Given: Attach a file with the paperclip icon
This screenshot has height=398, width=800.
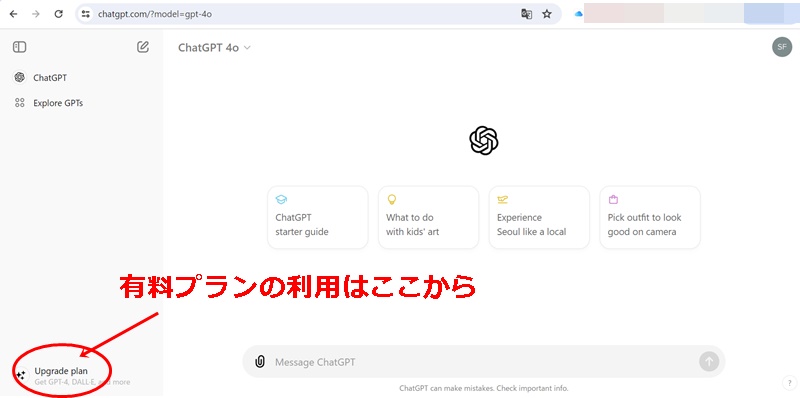Looking at the screenshot, I should pyautogui.click(x=260, y=362).
